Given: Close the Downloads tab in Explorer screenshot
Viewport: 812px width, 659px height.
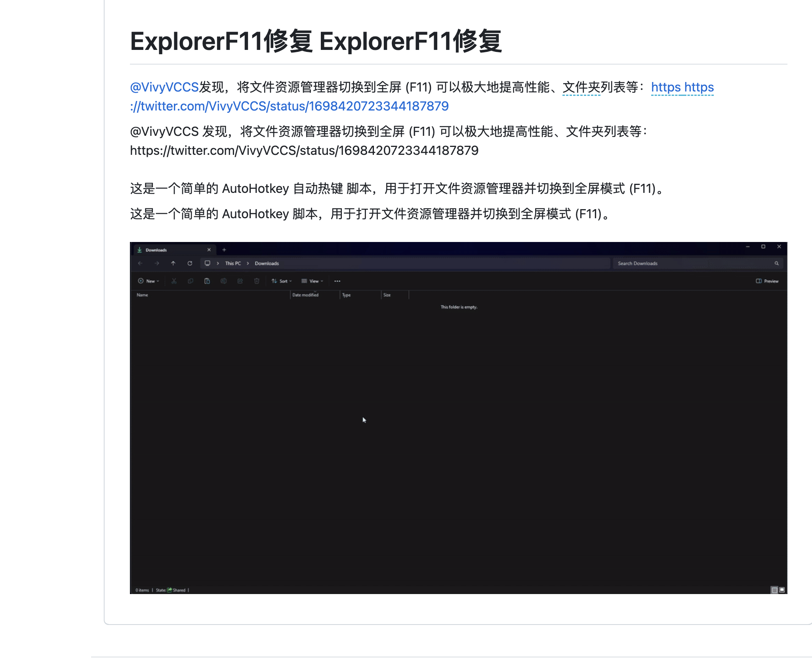Looking at the screenshot, I should pos(209,250).
